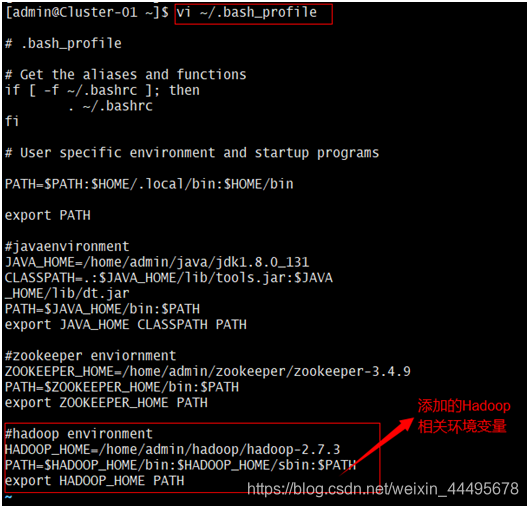This screenshot has width=529, height=508.
Task: Click the '# .bash_profile' comment line
Action: click(x=63, y=44)
